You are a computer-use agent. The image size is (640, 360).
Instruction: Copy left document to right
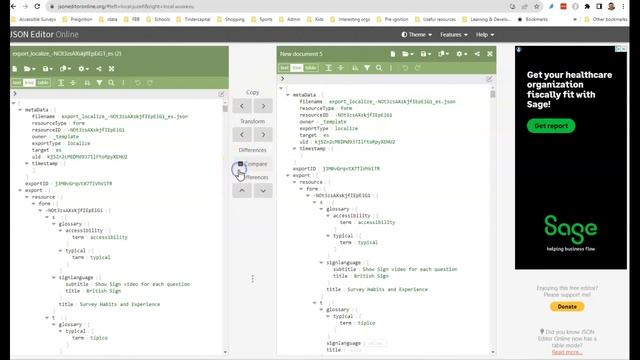pyautogui.click(x=263, y=106)
